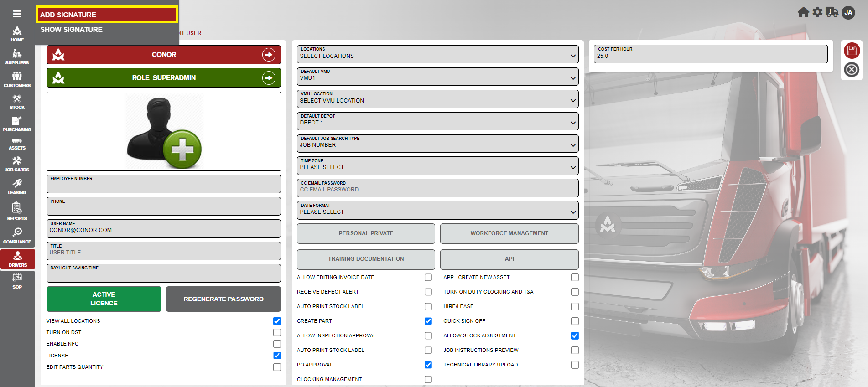Image resolution: width=868 pixels, height=387 pixels.
Task: Enable Technical Library Upload checkbox
Action: click(x=575, y=365)
